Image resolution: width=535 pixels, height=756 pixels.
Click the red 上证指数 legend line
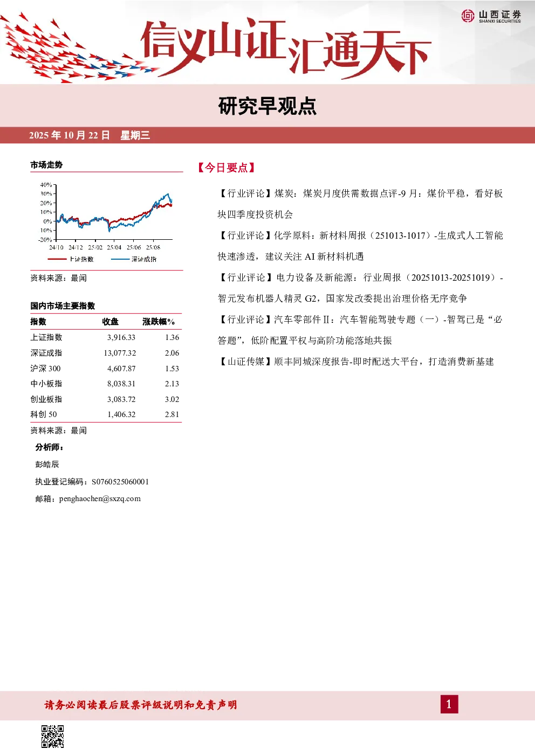coord(57,259)
